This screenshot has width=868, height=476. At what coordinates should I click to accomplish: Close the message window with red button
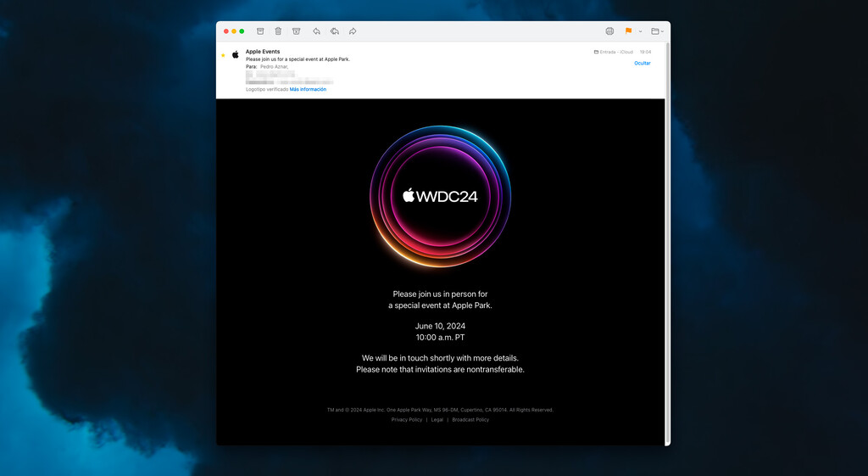(x=225, y=31)
